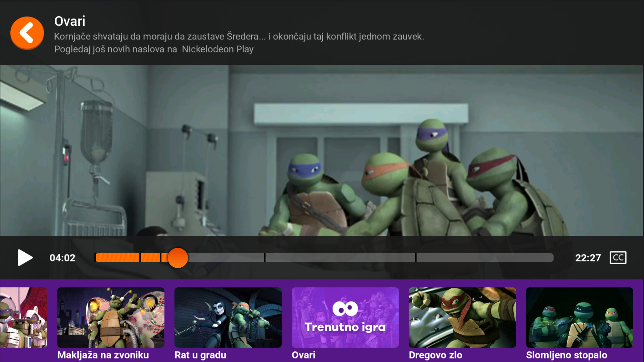Click the Dregovo zlo title label

[x=435, y=355]
